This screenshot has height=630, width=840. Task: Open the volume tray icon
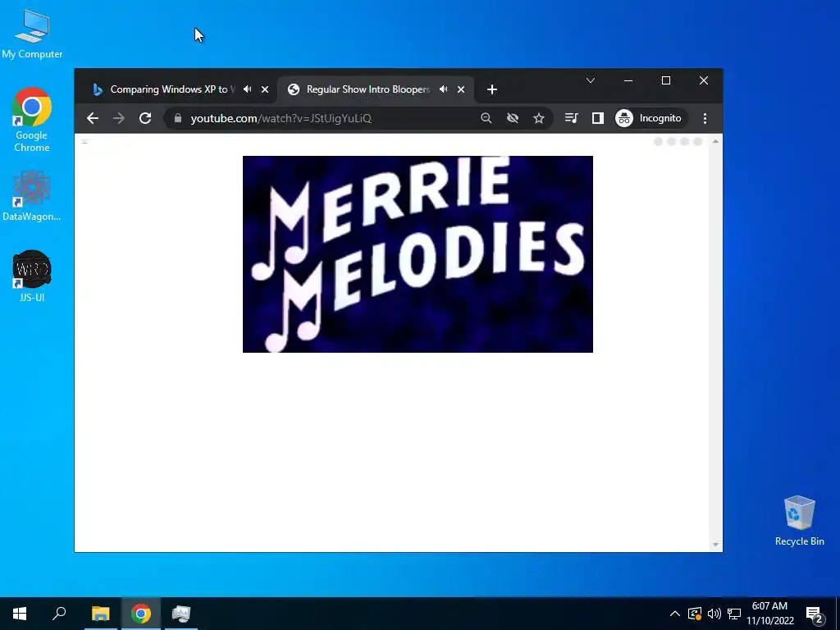click(714, 614)
